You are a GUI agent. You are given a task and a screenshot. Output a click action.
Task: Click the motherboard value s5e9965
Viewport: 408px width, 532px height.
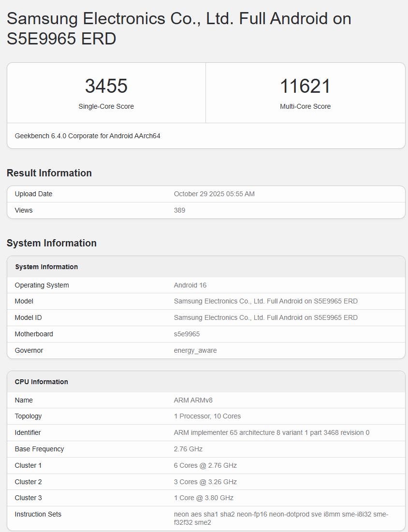tap(187, 334)
